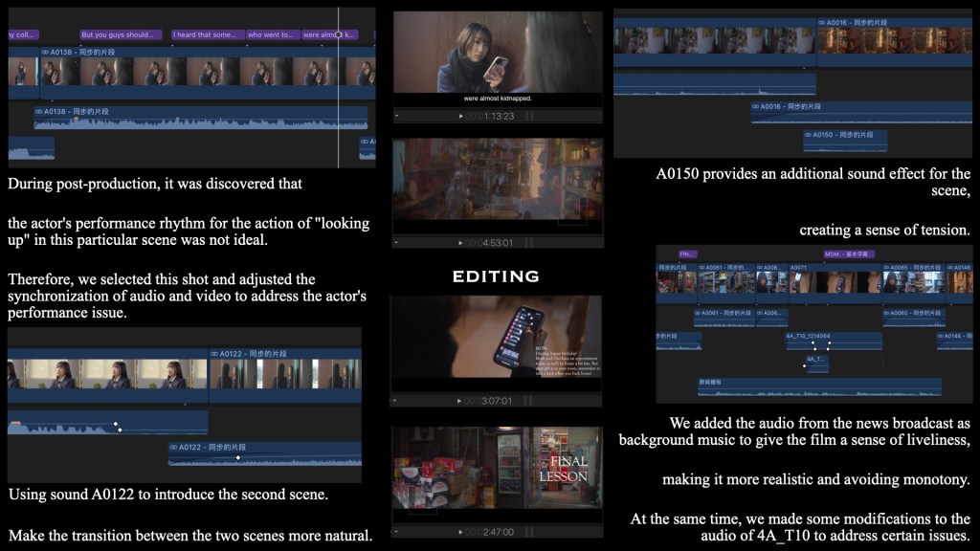The image size is (980, 551).
Task: Select the 'I heard that some...' caption clip
Action: [x=205, y=34]
